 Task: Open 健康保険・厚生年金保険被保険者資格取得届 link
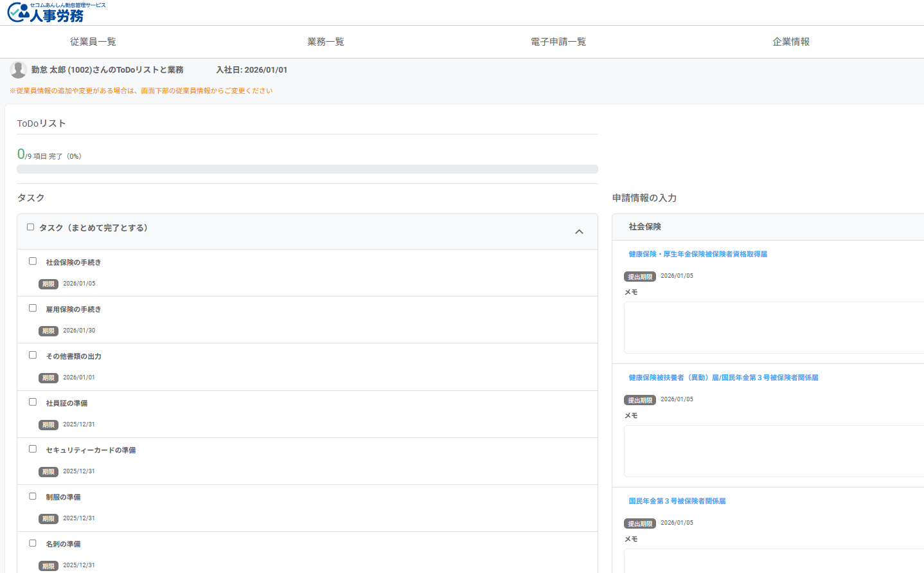[x=698, y=254]
